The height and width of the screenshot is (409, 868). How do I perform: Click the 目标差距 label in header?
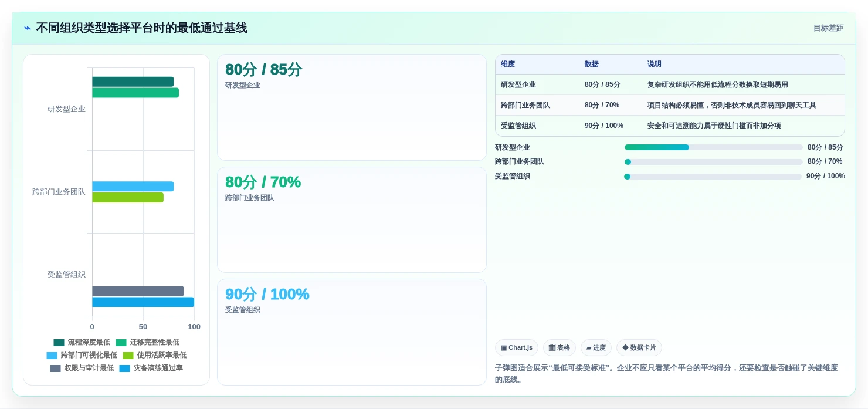click(x=828, y=28)
